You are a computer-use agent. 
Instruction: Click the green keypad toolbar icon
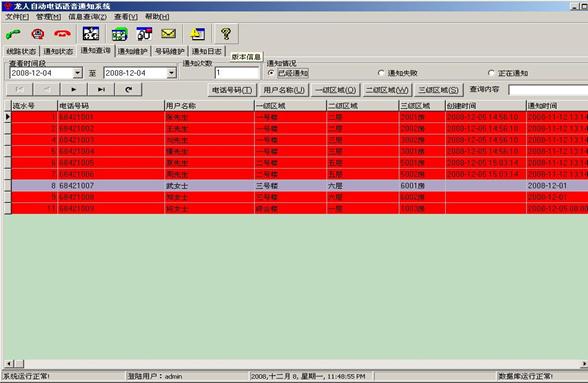pos(120,34)
